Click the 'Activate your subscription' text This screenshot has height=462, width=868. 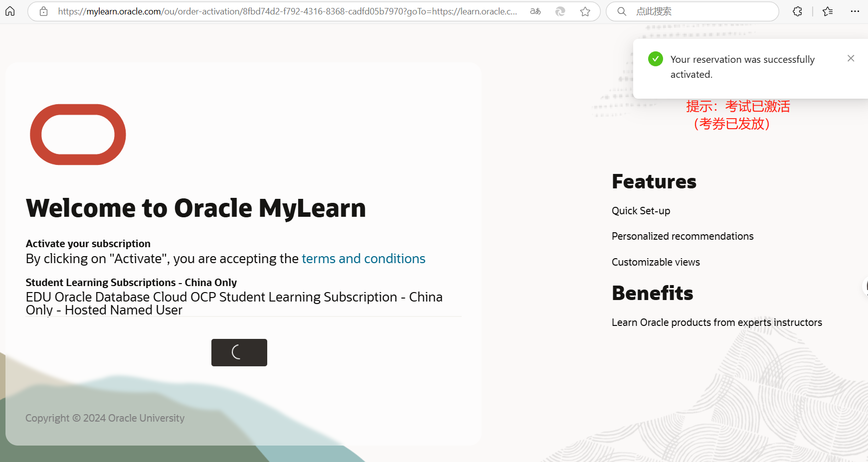[x=88, y=244]
